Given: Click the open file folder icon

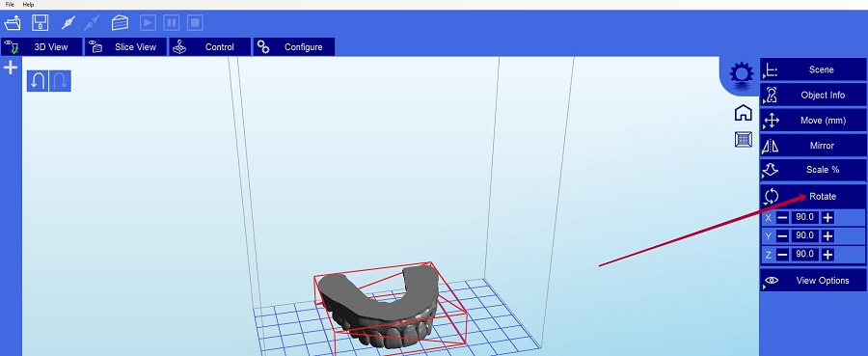Looking at the screenshot, I should coord(13,23).
